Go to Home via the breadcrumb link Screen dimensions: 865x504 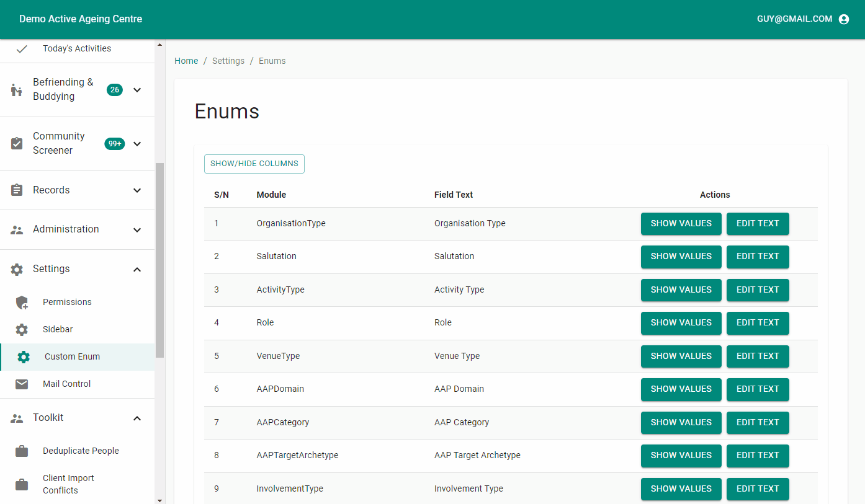(x=186, y=61)
